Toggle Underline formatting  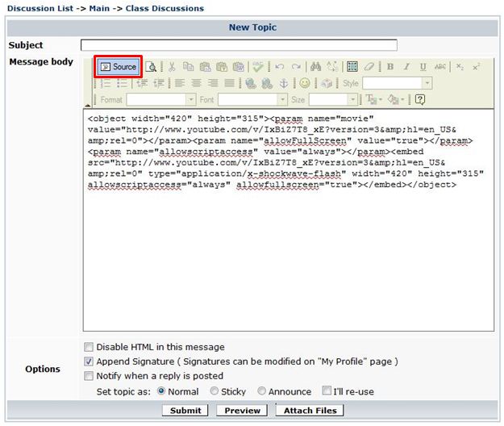click(x=423, y=66)
